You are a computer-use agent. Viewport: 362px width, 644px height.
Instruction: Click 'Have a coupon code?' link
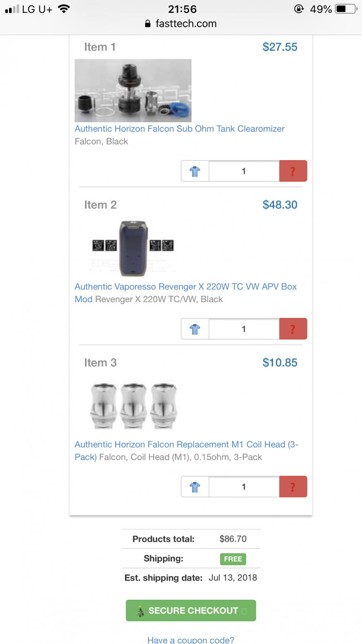191,640
